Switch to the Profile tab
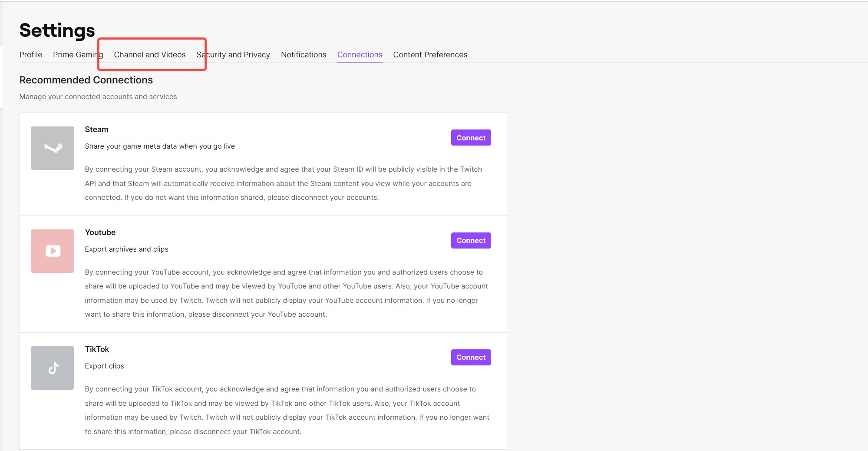Screen dimensions: 868x451 pos(30,54)
